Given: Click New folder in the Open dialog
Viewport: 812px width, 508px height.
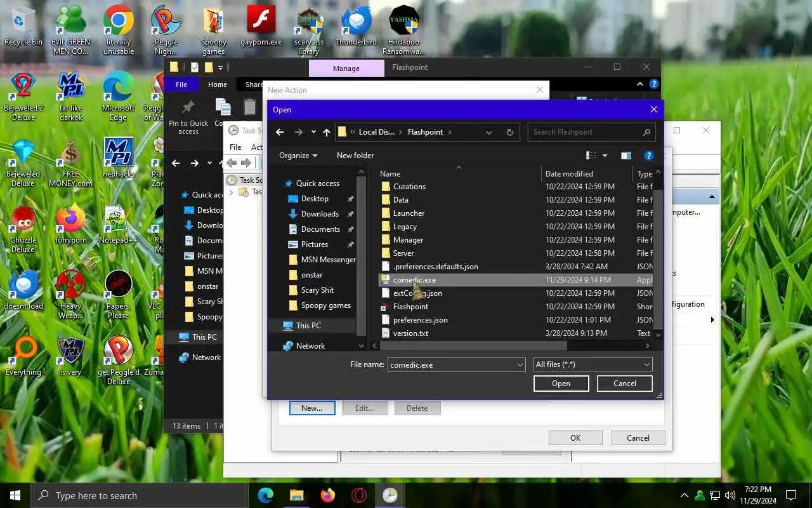Looking at the screenshot, I should pos(355,156).
